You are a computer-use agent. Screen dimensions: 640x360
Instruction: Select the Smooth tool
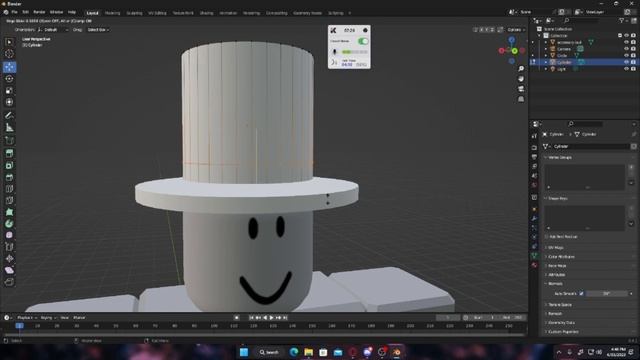point(9,235)
